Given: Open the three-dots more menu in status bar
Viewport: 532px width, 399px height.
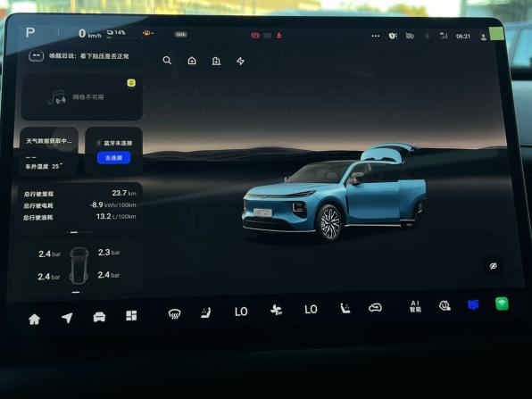Looking at the screenshot, I should tap(376, 36).
